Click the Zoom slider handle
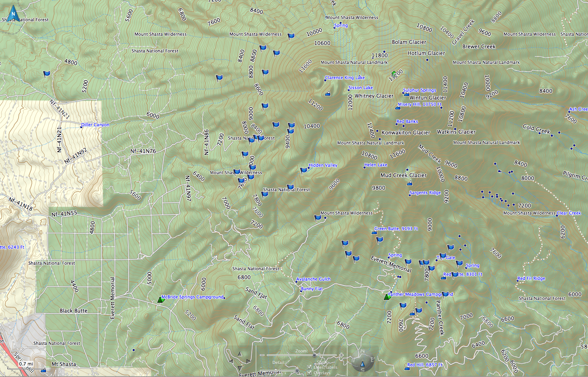Viewport: 588px width, 377px height. tap(314, 355)
